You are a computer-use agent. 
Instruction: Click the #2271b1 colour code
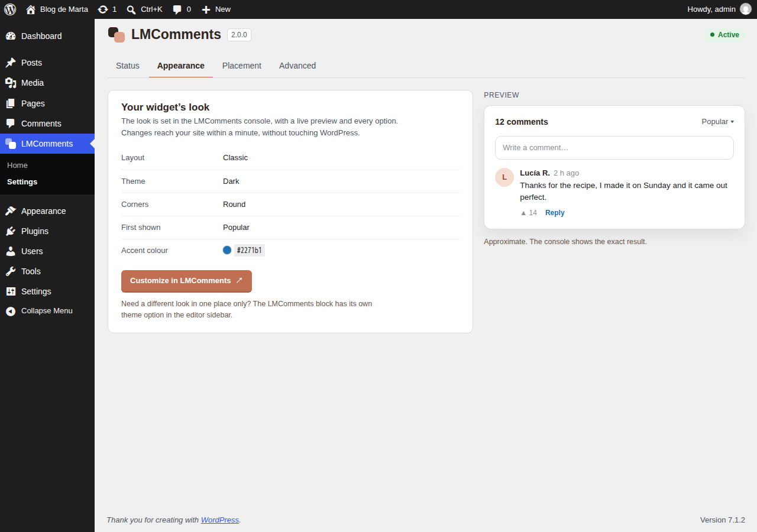coord(250,251)
